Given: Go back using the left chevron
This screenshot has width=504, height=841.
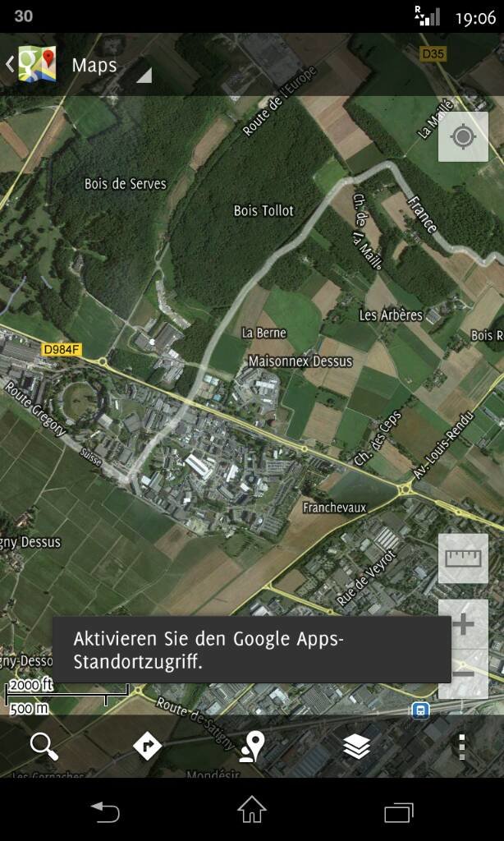Looking at the screenshot, I should point(10,64).
